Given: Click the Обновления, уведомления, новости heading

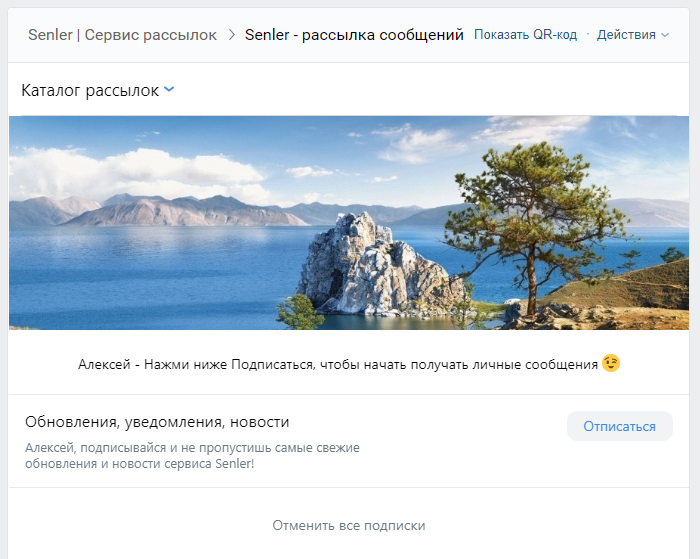Looking at the screenshot, I should (x=157, y=422).
